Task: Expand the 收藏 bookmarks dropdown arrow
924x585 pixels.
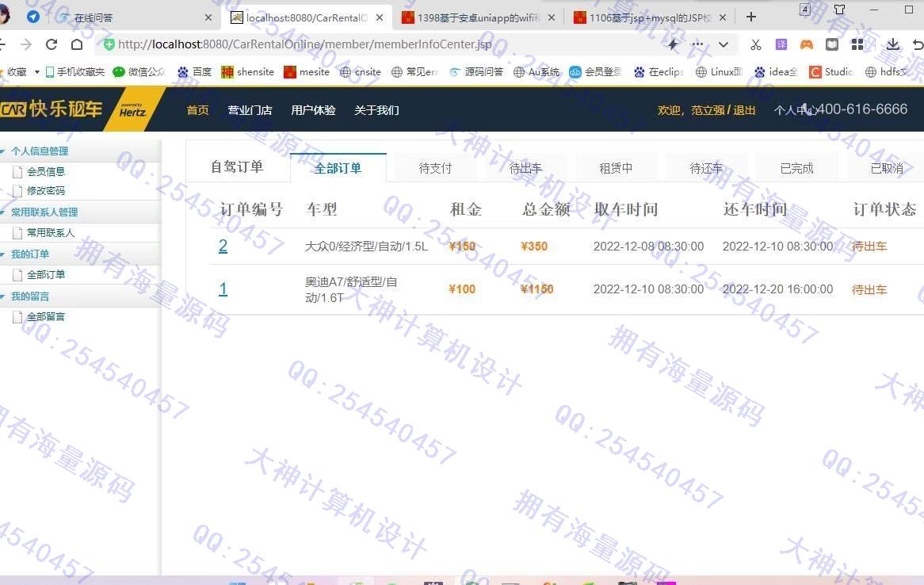Action: pyautogui.click(x=37, y=72)
